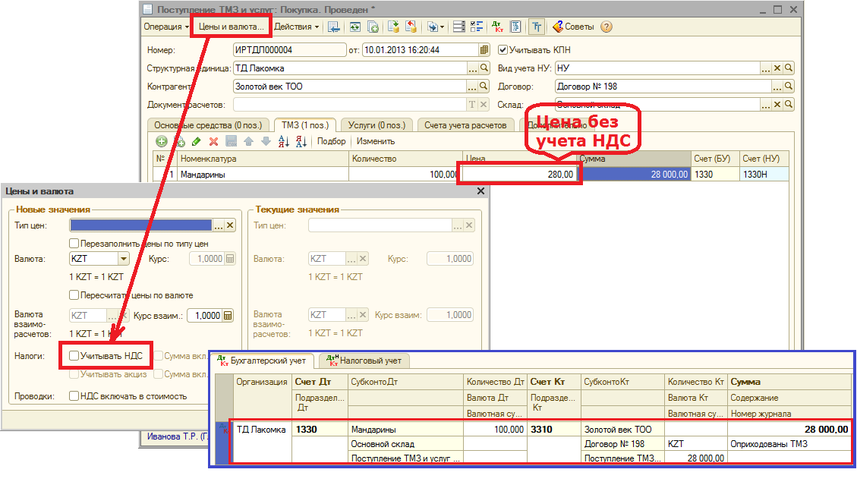The image size is (857, 504).
Task: Open the Операция dropdown menu
Action: coord(166,27)
